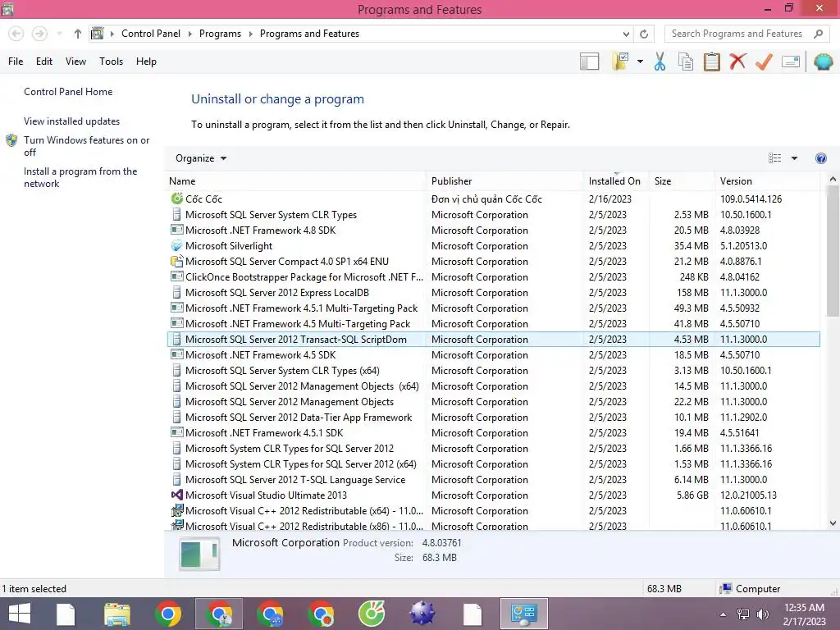Select Microsoft .NET Framework 4.5.1 SDK row
This screenshot has height=630, width=840.
493,433
